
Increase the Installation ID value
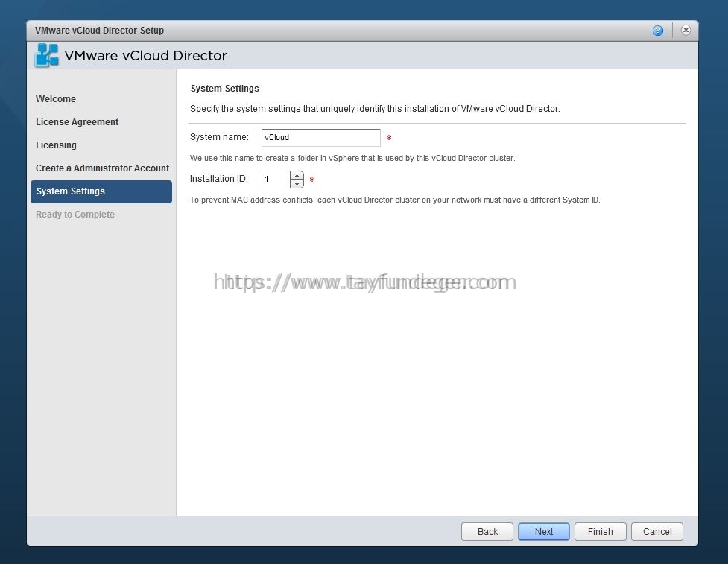(x=297, y=175)
